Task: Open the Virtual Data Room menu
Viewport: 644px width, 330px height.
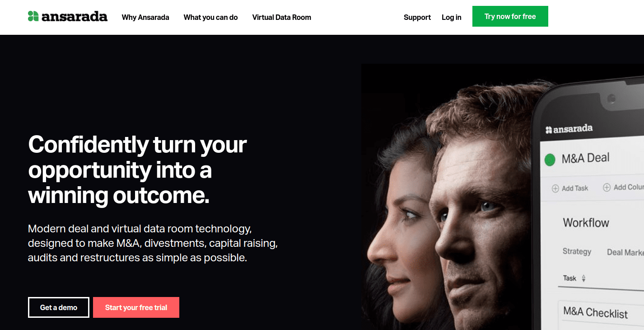Action: (x=282, y=17)
